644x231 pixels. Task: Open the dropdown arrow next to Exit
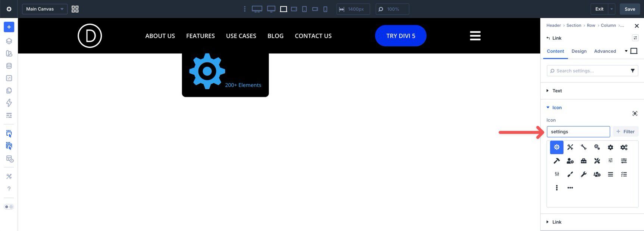(612, 9)
